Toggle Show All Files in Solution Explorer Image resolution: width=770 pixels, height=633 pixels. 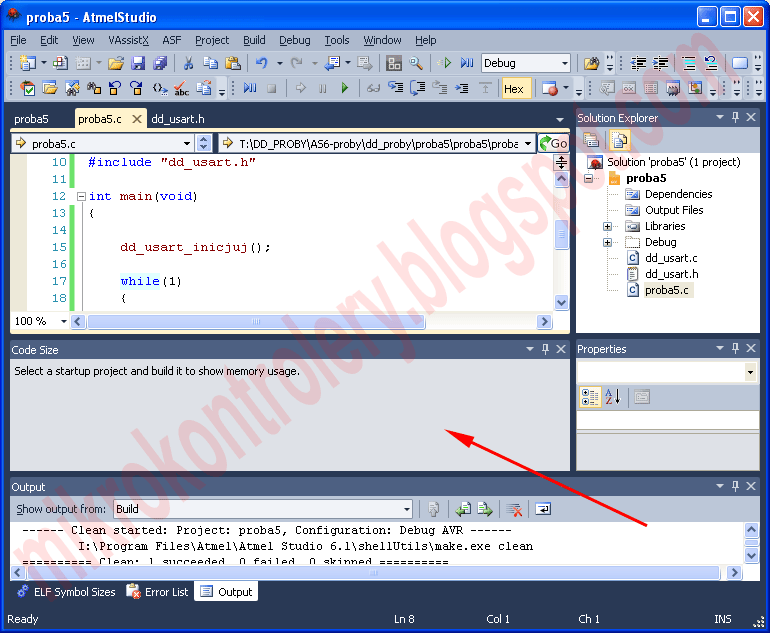[620, 141]
